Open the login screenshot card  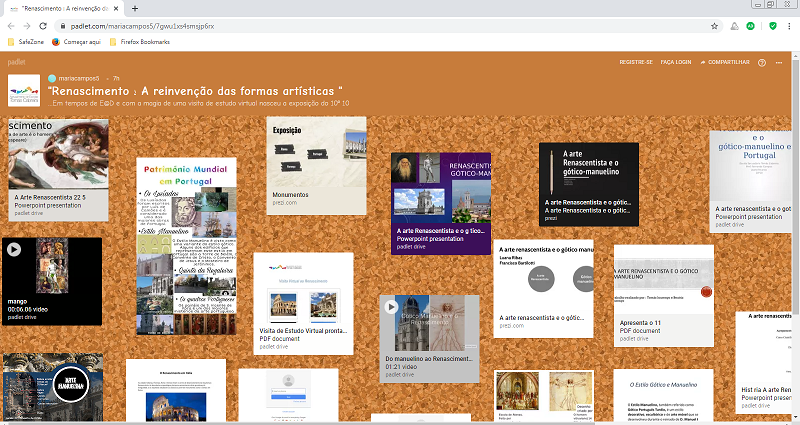point(288,395)
